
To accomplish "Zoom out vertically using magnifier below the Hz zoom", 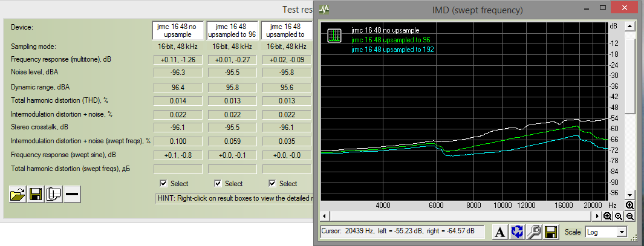I will pos(630,216).
